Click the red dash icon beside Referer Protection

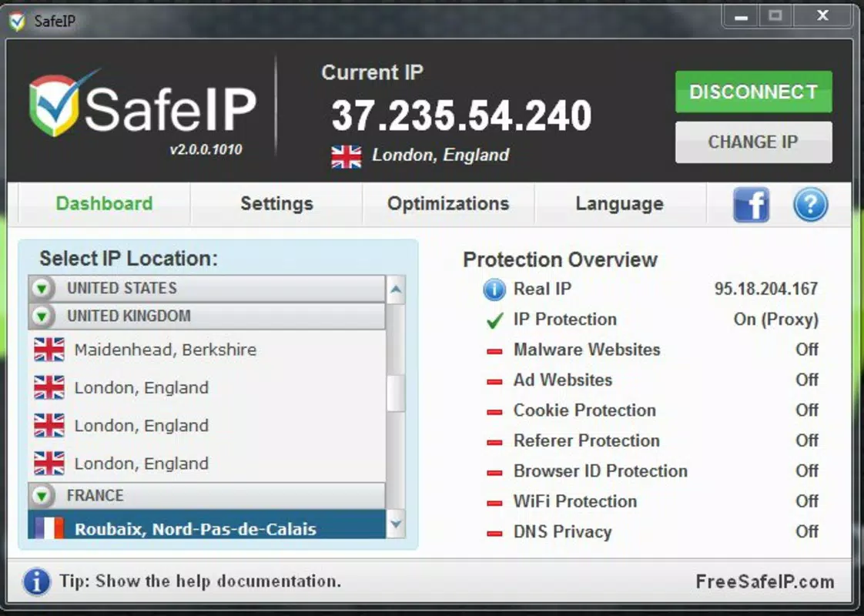[x=494, y=442]
